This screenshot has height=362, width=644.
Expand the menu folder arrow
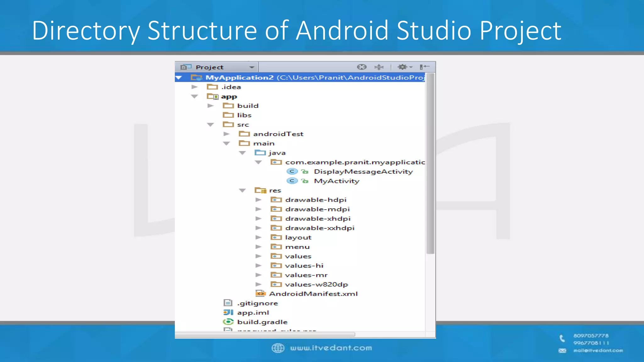258,247
